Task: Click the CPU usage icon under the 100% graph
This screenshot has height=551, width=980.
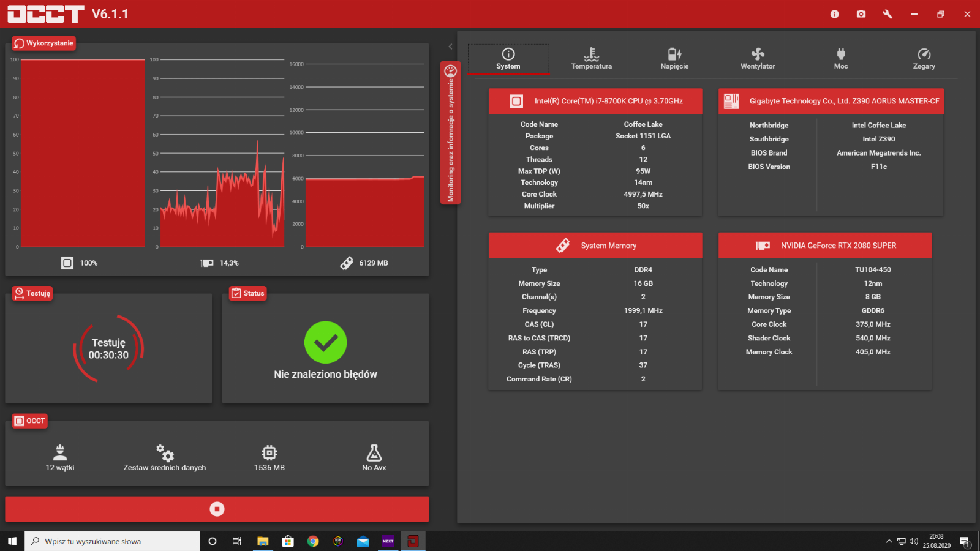Action: [67, 263]
